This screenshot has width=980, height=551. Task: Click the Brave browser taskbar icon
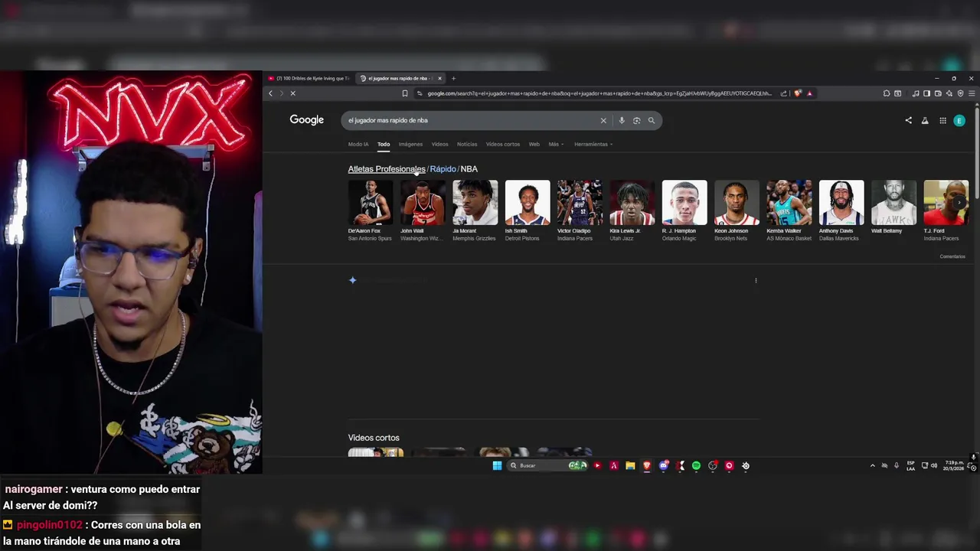(x=647, y=465)
